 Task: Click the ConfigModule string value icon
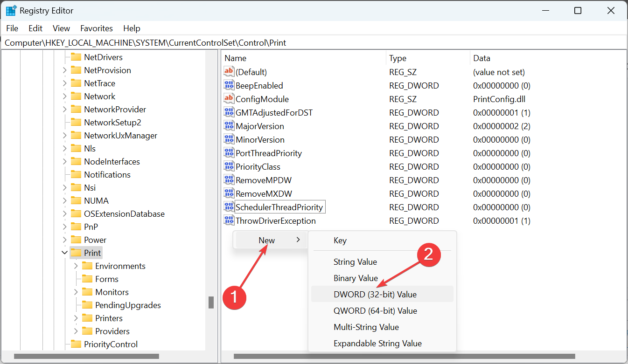pyautogui.click(x=229, y=99)
